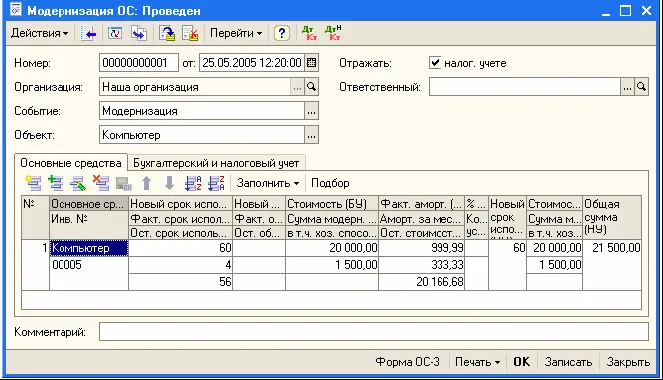Click into the Комментарий input field

coord(373,332)
